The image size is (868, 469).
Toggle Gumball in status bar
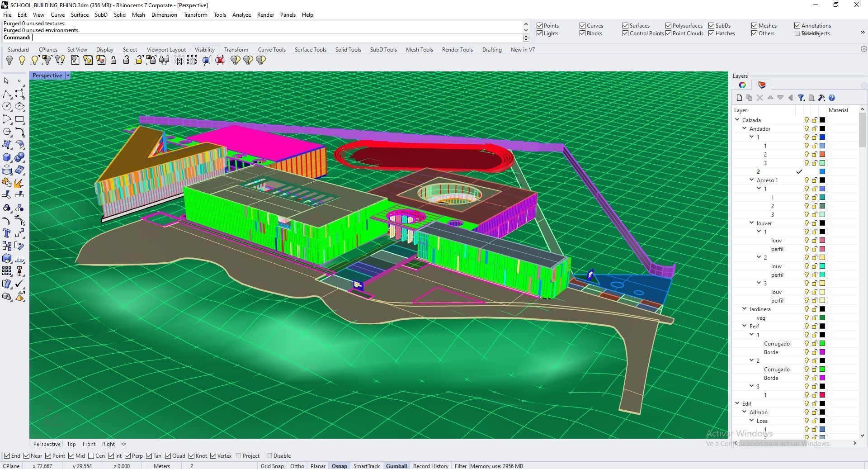[x=396, y=466]
